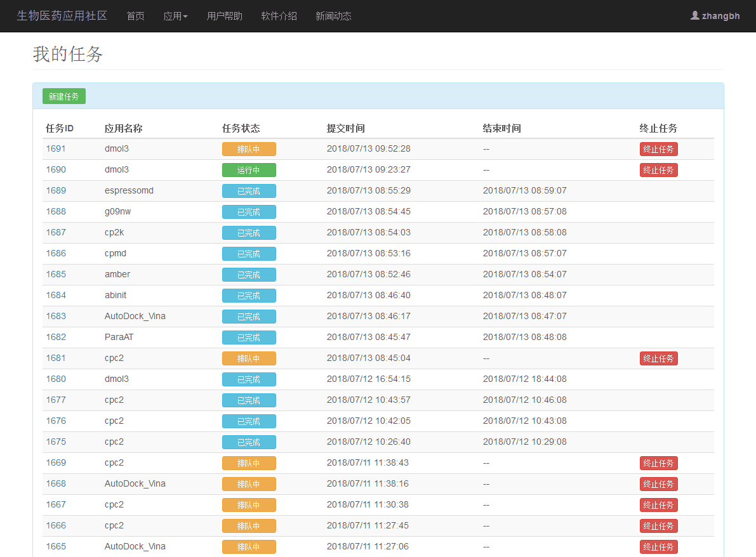Image resolution: width=756 pixels, height=557 pixels.
Task: Terminate queued task 1668
Action: coord(659,484)
